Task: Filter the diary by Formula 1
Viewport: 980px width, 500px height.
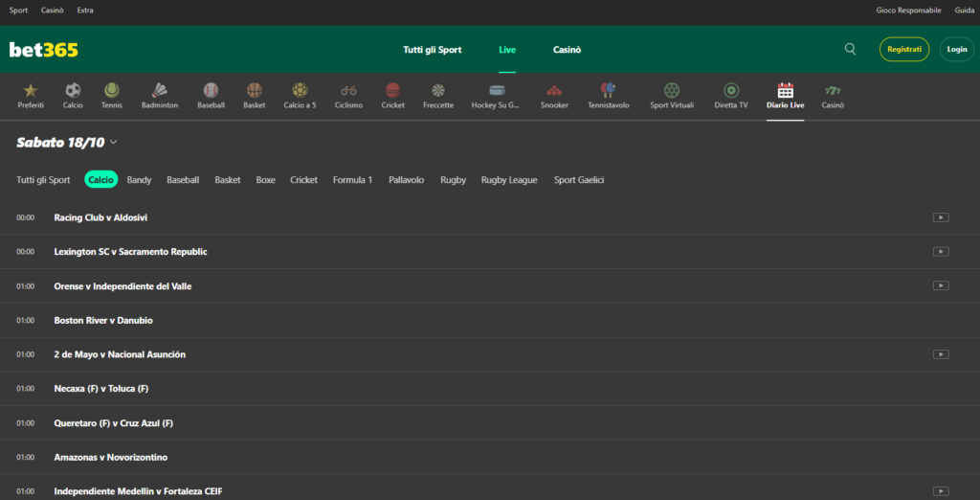Action: (x=352, y=180)
